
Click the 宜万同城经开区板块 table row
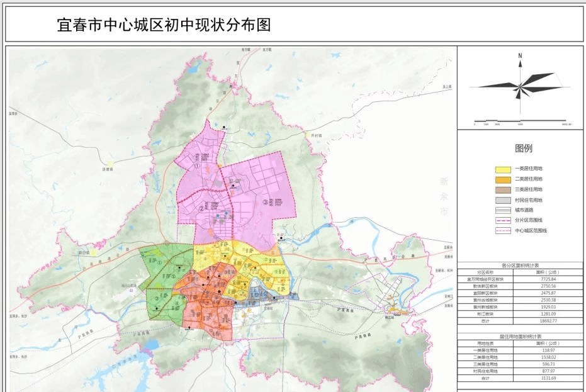[485, 279]
